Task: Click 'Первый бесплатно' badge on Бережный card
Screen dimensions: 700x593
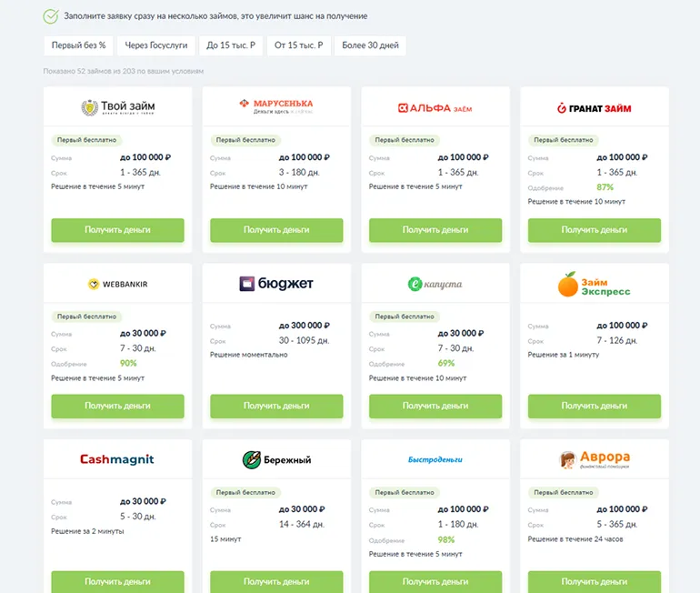Action: 245,492
